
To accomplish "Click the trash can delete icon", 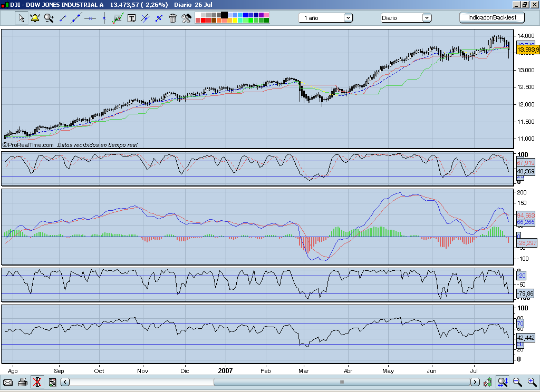I will (x=172, y=18).
